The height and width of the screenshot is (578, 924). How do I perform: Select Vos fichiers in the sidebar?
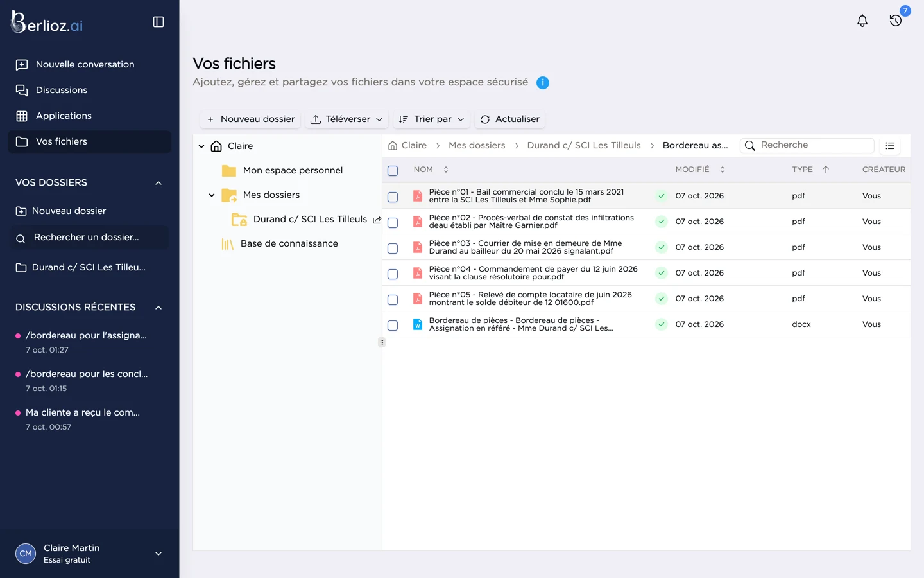[x=89, y=142]
